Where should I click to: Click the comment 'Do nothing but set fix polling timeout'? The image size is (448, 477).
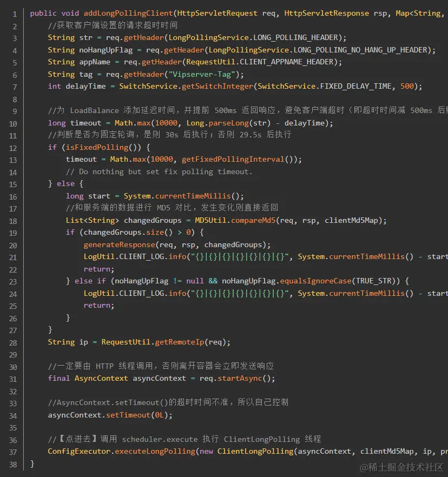click(159, 171)
